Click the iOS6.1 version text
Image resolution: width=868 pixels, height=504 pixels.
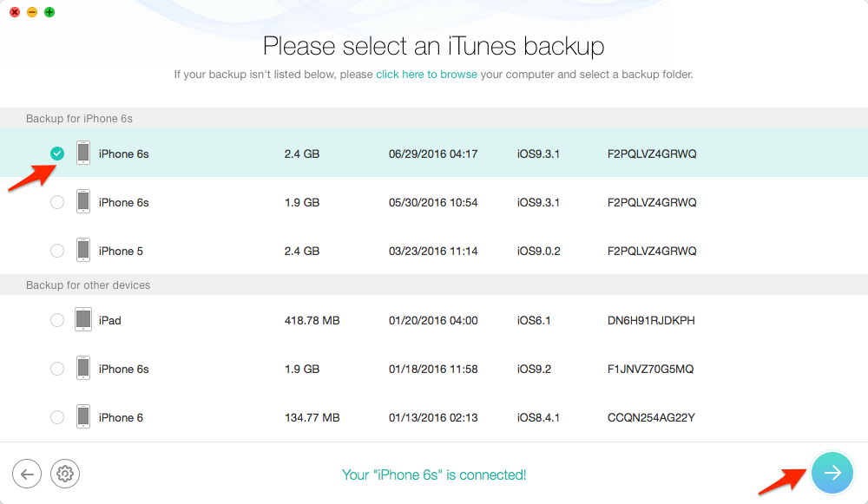(x=534, y=320)
